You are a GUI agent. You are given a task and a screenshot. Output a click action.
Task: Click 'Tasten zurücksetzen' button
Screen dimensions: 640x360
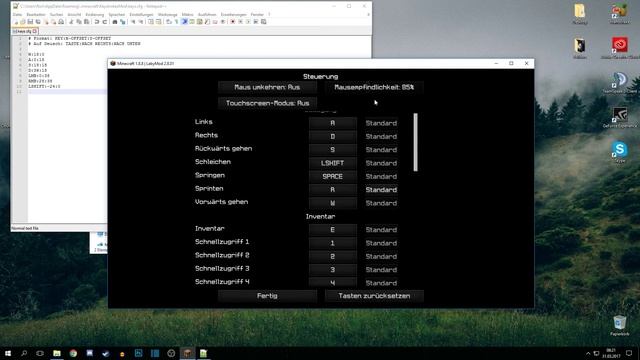pos(374,296)
